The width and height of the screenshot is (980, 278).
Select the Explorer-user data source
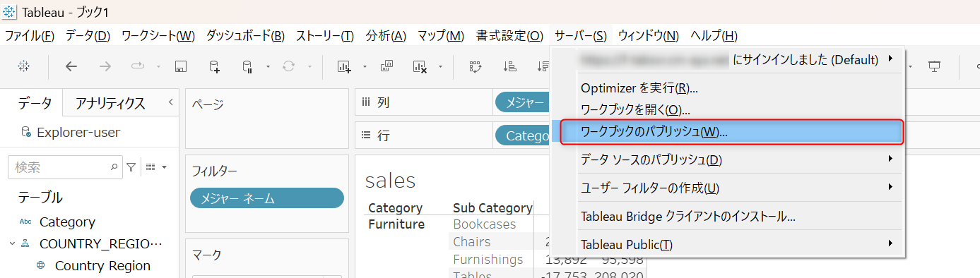point(78,132)
